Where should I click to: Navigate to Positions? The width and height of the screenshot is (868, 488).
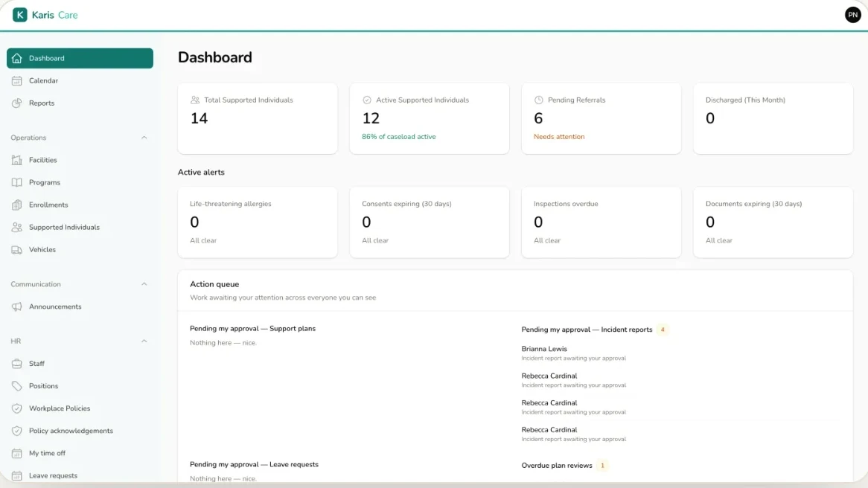tap(80, 386)
